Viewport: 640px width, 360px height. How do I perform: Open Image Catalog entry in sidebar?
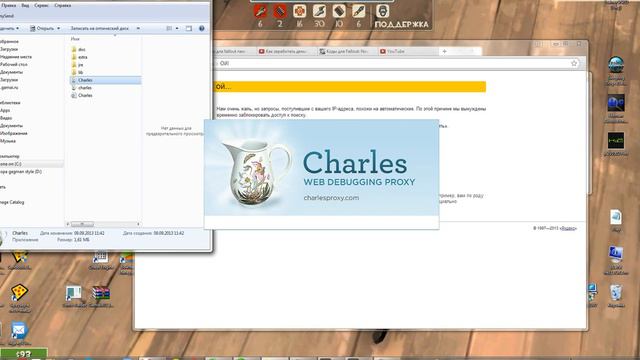[12, 202]
